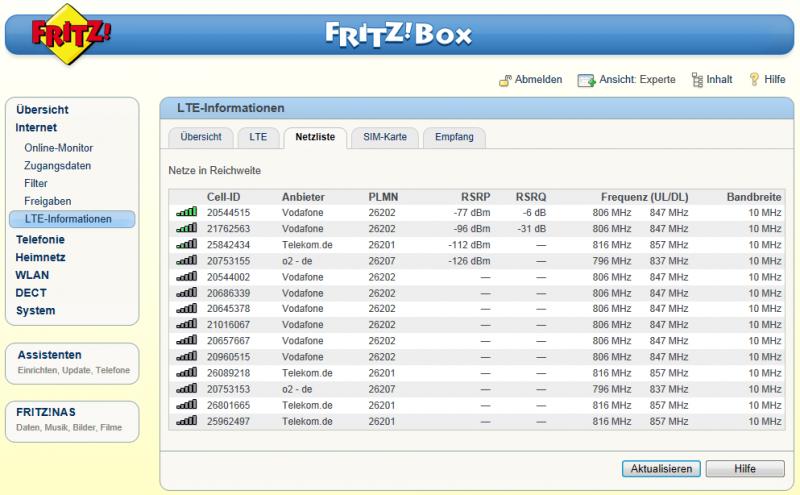Screen dimensions: 800x495
Task: Click the Hilfe link text in the header
Action: [x=774, y=80]
